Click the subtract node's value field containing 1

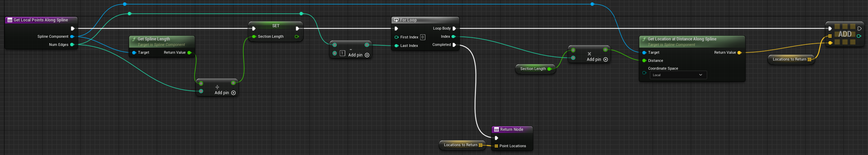[342, 53]
